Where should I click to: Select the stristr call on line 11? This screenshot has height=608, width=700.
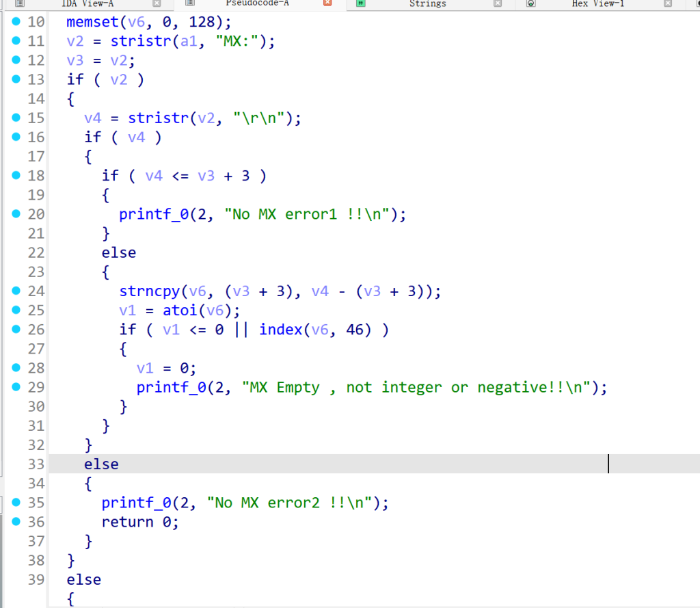tap(141, 41)
